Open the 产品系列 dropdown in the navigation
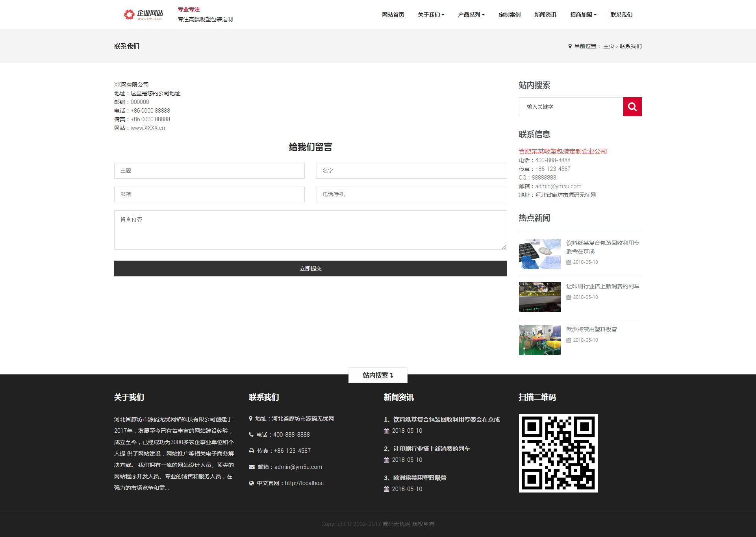The image size is (756, 537). click(x=471, y=15)
